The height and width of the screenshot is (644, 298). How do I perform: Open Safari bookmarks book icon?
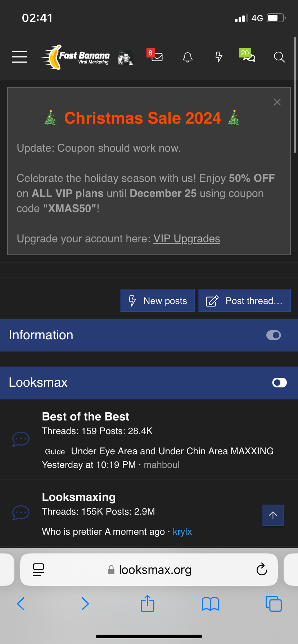[211, 604]
